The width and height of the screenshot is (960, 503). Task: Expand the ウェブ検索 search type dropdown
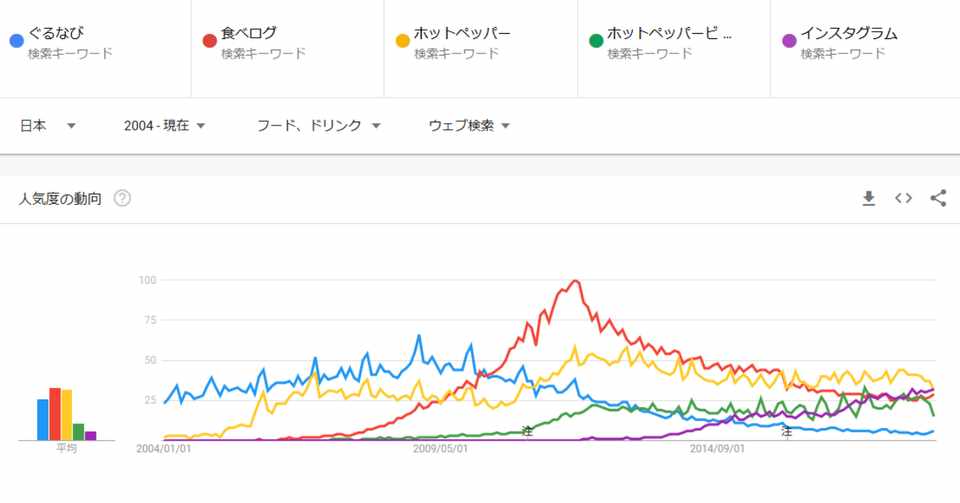click(x=470, y=126)
